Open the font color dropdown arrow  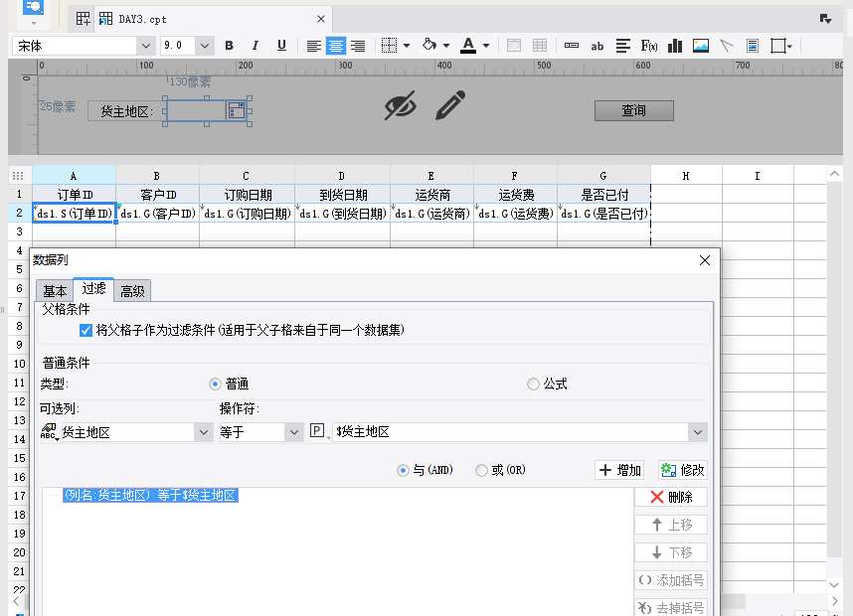tap(485, 46)
